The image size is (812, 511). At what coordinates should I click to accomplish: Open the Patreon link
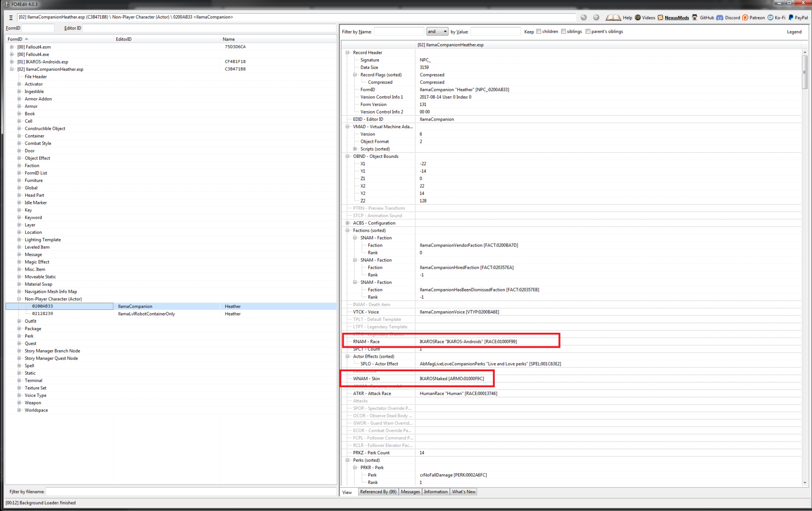[x=757, y=18]
